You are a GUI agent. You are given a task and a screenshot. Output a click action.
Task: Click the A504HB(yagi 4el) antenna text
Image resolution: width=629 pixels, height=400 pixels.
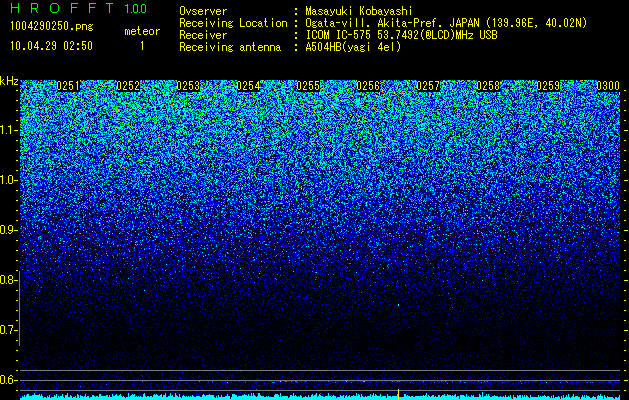click(353, 47)
